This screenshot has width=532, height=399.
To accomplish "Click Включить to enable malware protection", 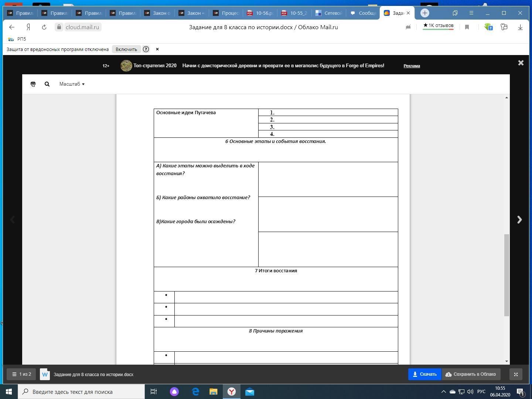I will coord(126,49).
